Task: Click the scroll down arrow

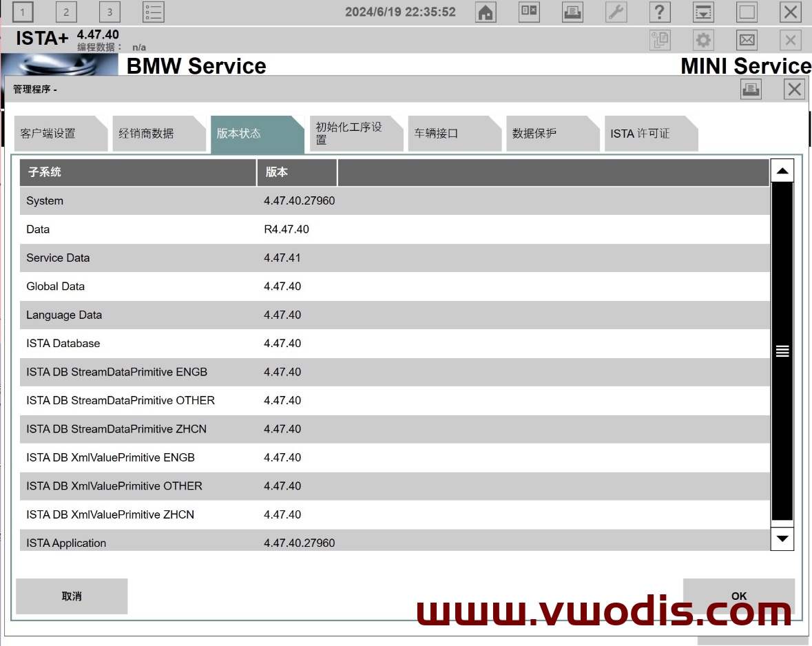Action: (x=782, y=539)
